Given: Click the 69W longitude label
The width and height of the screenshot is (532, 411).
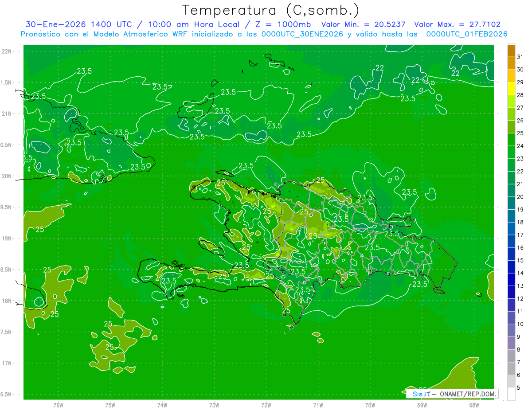Looking at the screenshot, I should (x=422, y=405).
